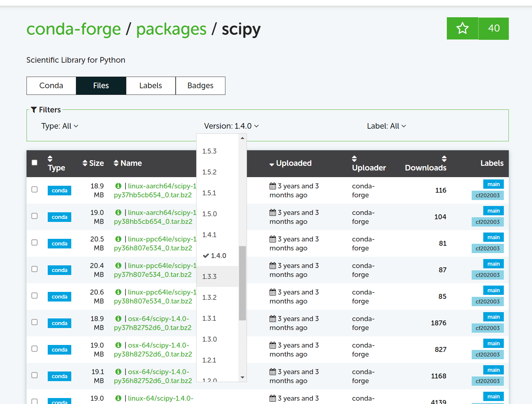Viewport: 532px width, 404px height.
Task: Click the info icon for osx-64 py36h82752d6 file
Action: click(118, 372)
